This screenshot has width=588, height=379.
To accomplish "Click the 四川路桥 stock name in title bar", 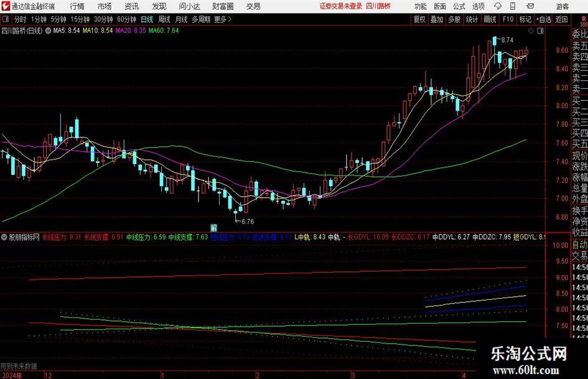I will pos(378,6).
